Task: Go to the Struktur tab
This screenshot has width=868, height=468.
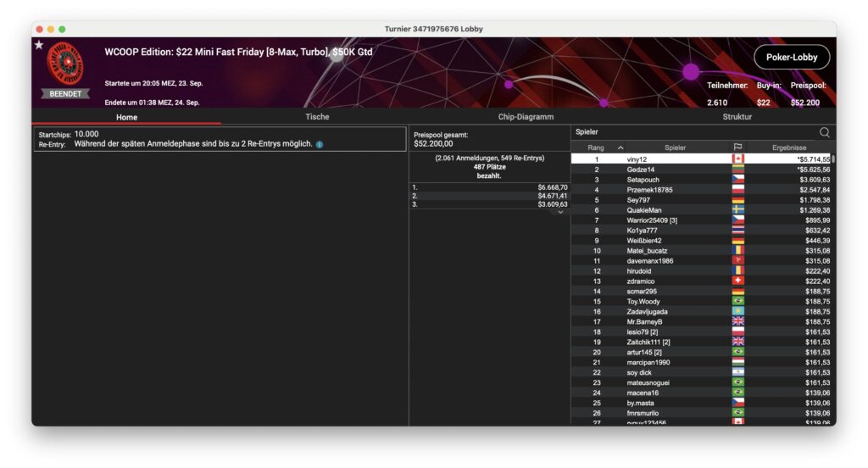Action: (737, 117)
